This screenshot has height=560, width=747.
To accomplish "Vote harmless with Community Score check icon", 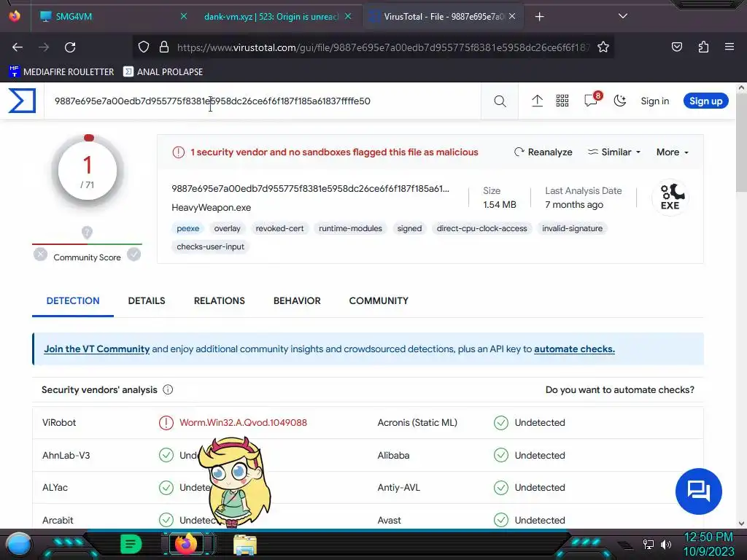I will pos(134,254).
